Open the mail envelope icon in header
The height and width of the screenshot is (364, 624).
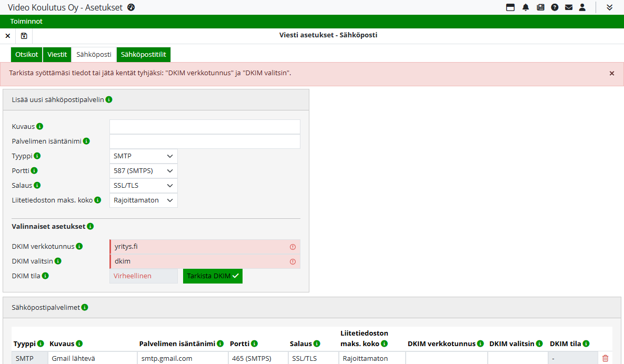[569, 7]
